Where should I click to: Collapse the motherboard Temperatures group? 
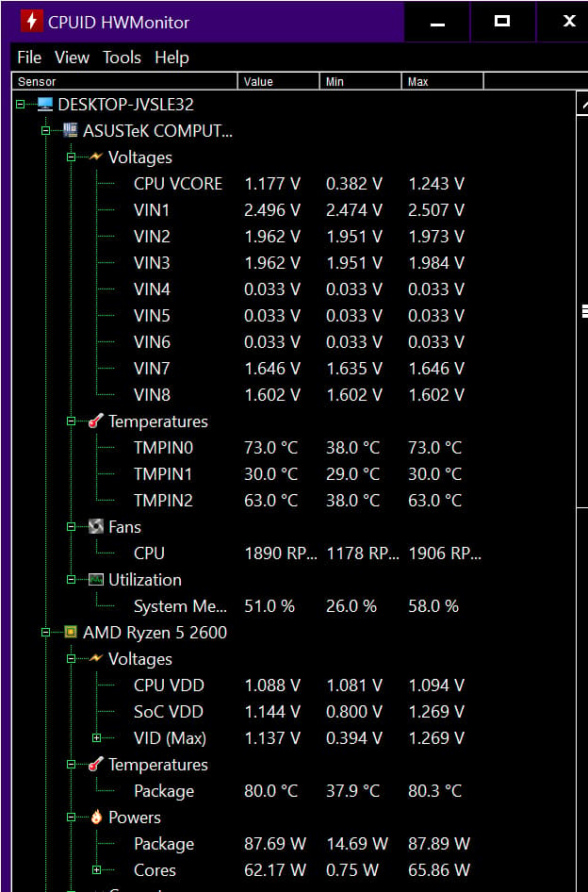click(x=71, y=421)
